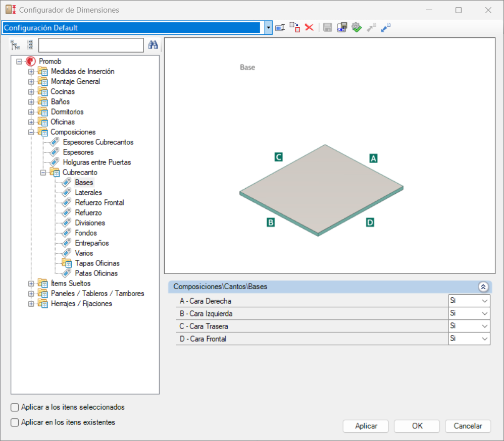
Task: Select Espesores Cubrecantos tree item
Action: [98, 142]
